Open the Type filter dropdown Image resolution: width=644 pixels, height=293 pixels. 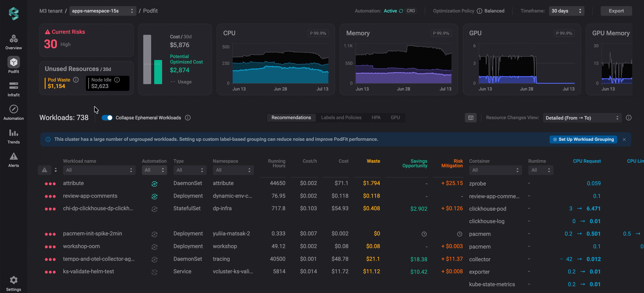[x=190, y=170]
